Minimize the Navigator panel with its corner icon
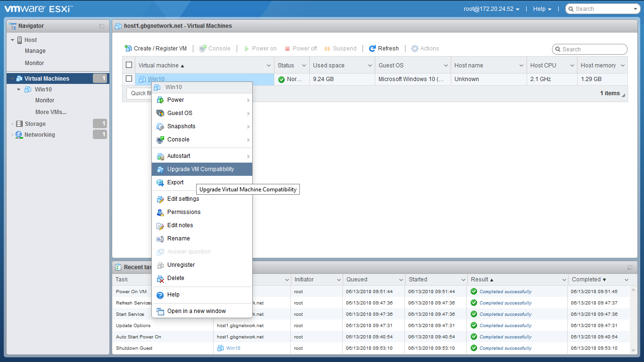This screenshot has height=362, width=644. [102, 26]
